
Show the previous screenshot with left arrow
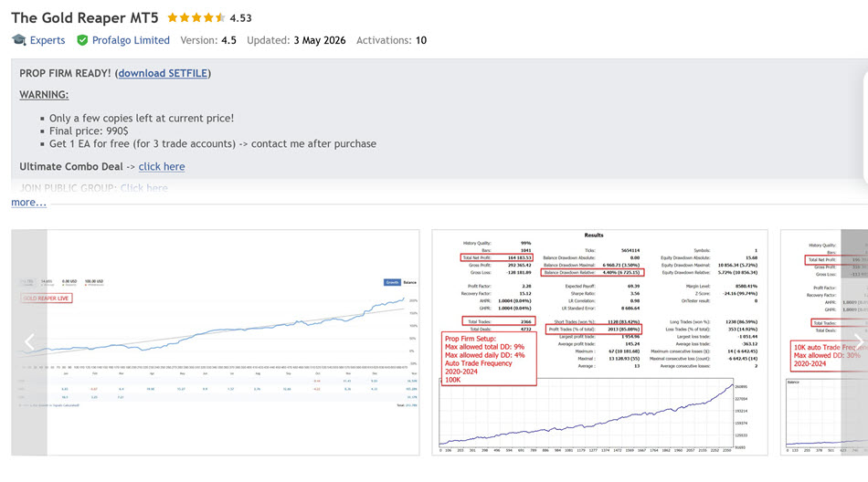point(29,342)
